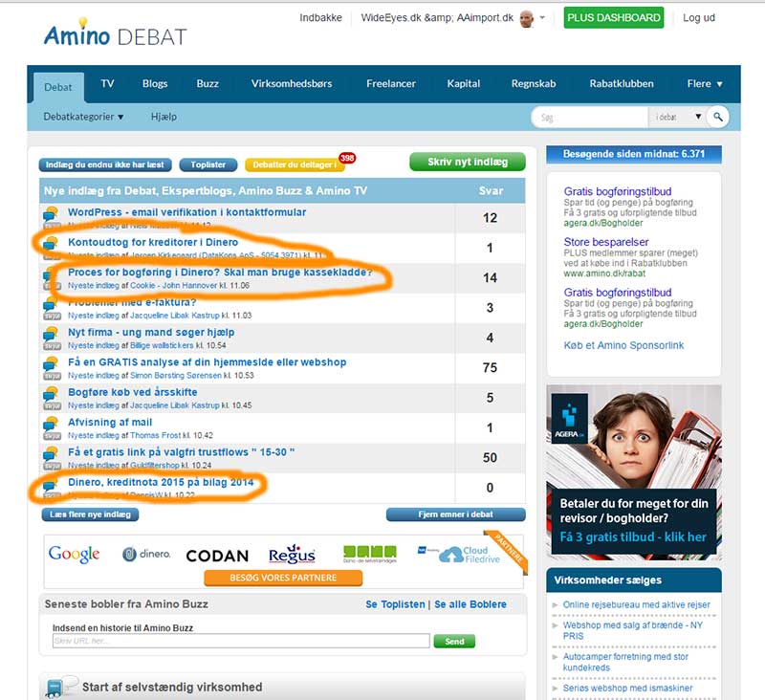Click the user profile avatar picture
Viewport: 765px width, 700px height.
click(x=527, y=18)
